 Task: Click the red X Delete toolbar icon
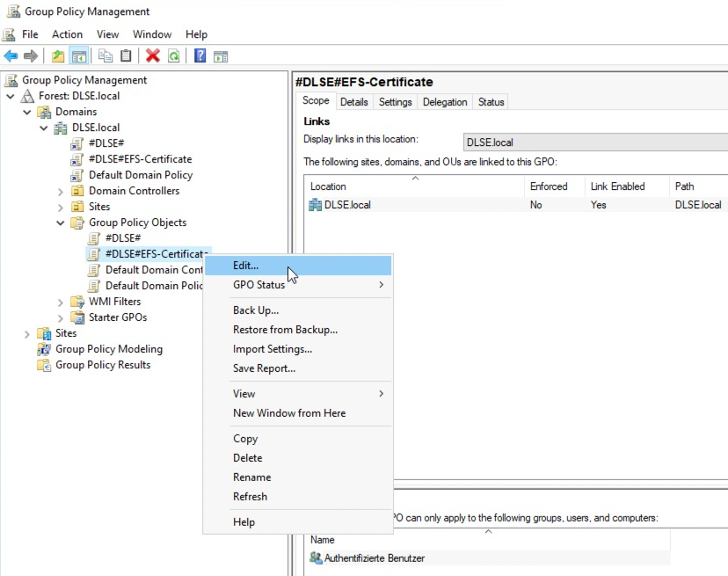153,56
